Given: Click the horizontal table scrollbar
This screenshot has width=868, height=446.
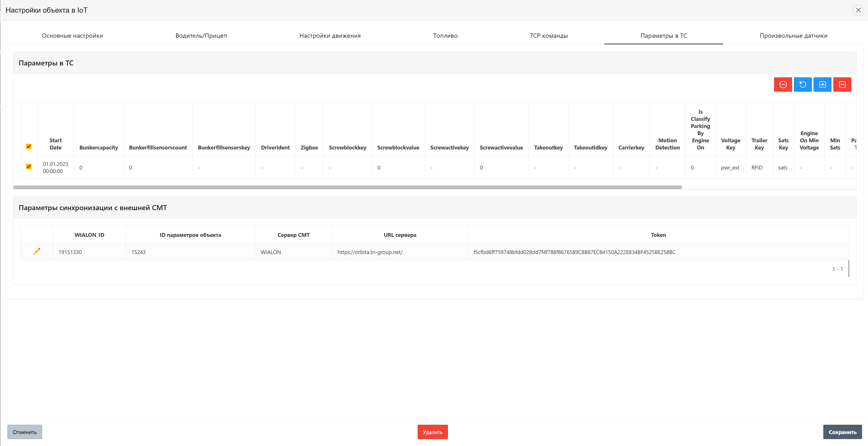Looking at the screenshot, I should pos(347,187).
